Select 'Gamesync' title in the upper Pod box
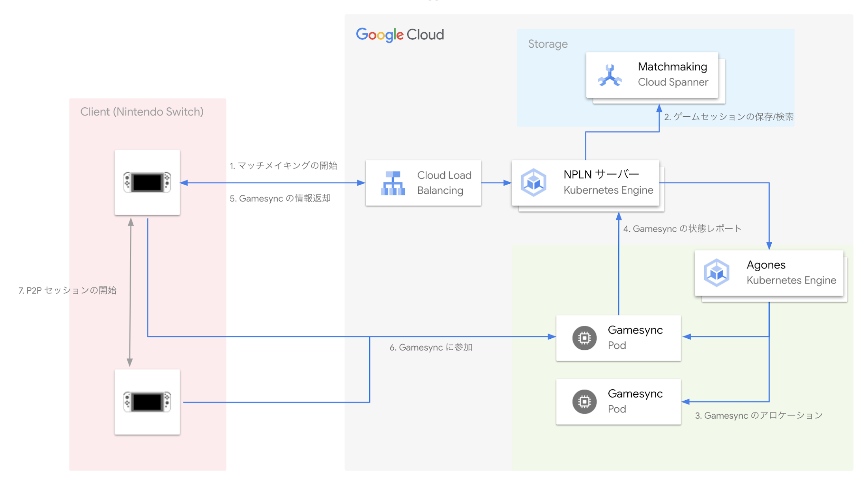The width and height of the screenshot is (868, 485). 635,330
